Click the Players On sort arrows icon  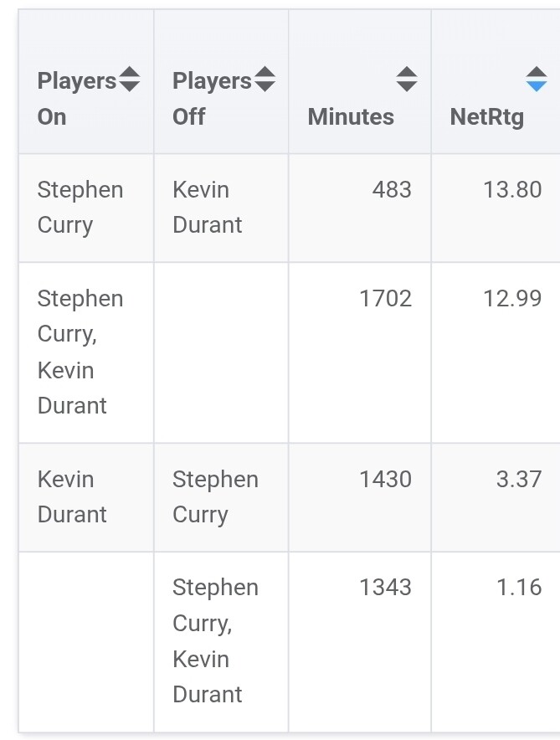click(x=130, y=80)
